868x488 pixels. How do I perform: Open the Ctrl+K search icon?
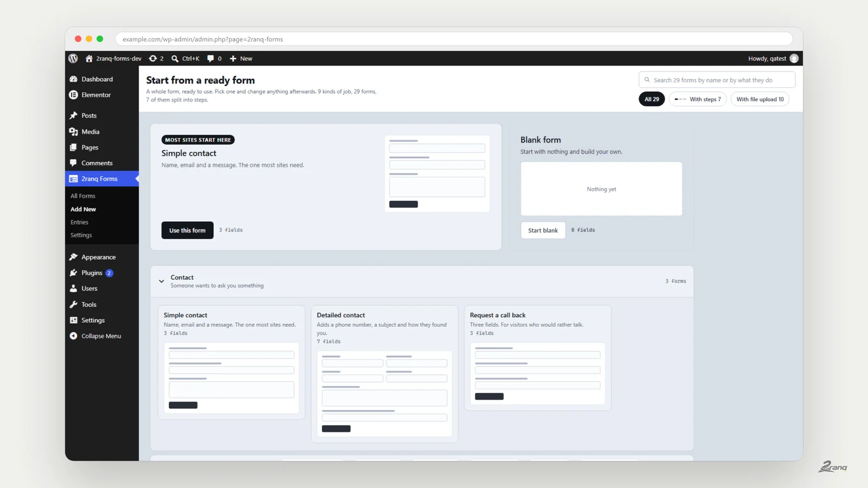pyautogui.click(x=175, y=59)
